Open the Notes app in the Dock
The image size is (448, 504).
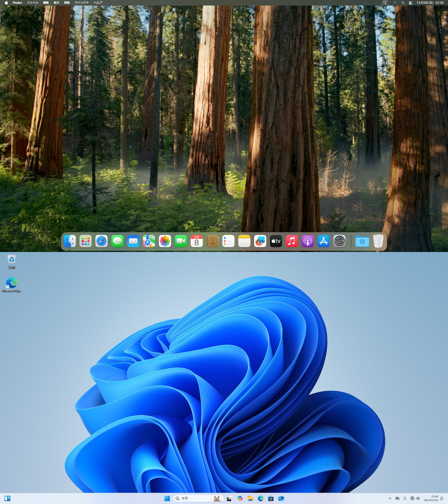[244, 241]
